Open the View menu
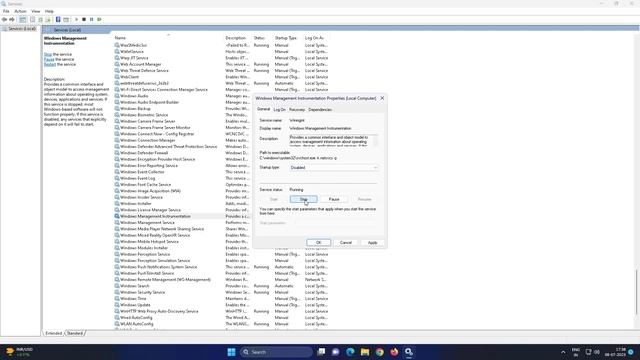 click(x=36, y=11)
